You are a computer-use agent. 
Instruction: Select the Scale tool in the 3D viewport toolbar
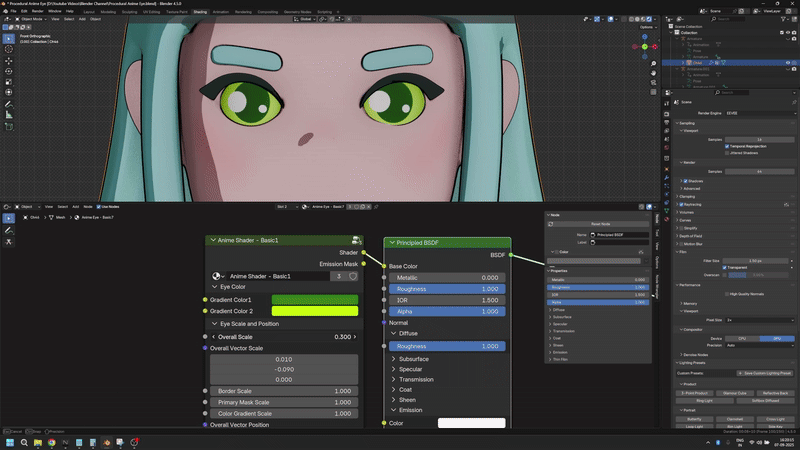pos(9,82)
